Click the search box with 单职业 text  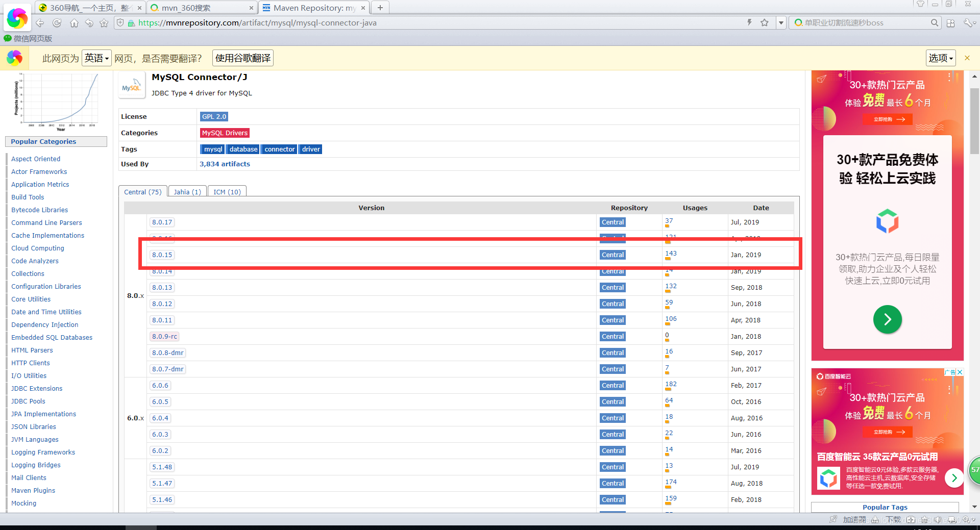(x=865, y=23)
